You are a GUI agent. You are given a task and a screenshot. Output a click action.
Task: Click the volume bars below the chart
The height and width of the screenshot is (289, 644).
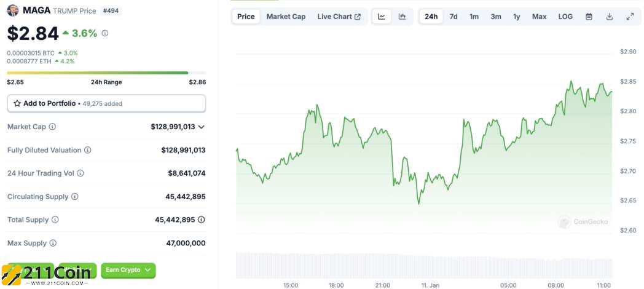pos(424,265)
